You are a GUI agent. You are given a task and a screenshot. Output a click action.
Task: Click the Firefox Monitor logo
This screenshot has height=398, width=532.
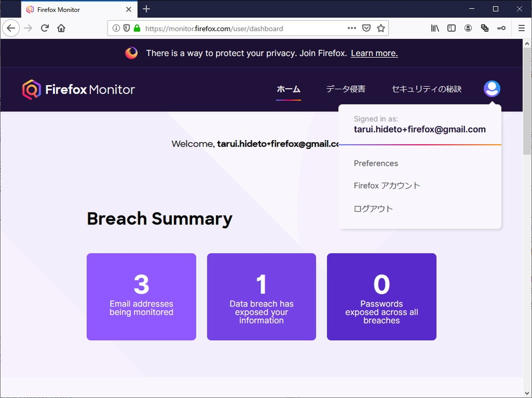click(x=78, y=89)
